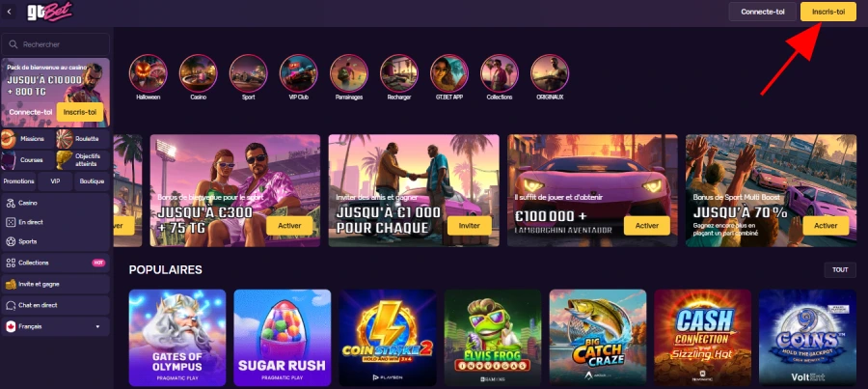This screenshot has width=868, height=389.
Task: Select Casino in the sidebar menu
Action: point(55,204)
